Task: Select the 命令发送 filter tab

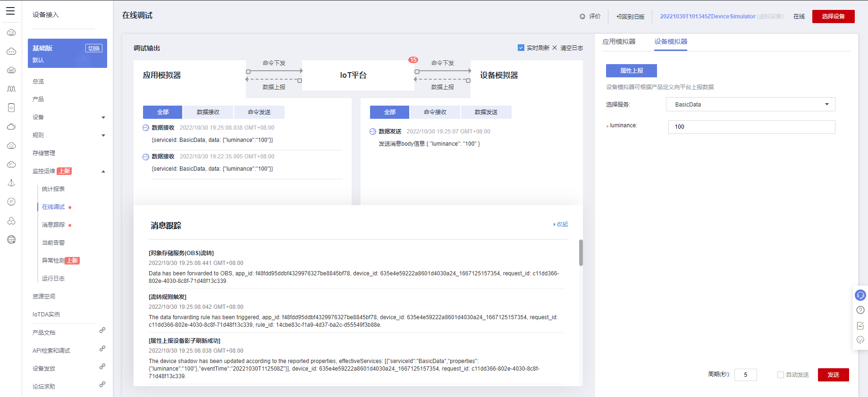Action: coord(259,112)
